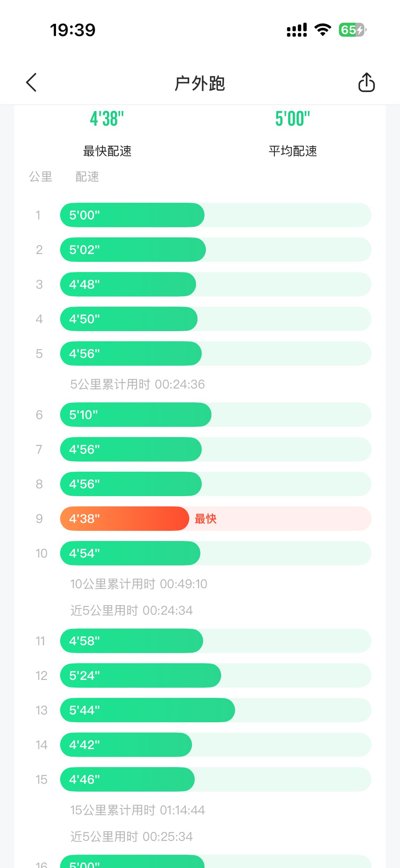Tap the Wi-Fi status icon

[323, 30]
